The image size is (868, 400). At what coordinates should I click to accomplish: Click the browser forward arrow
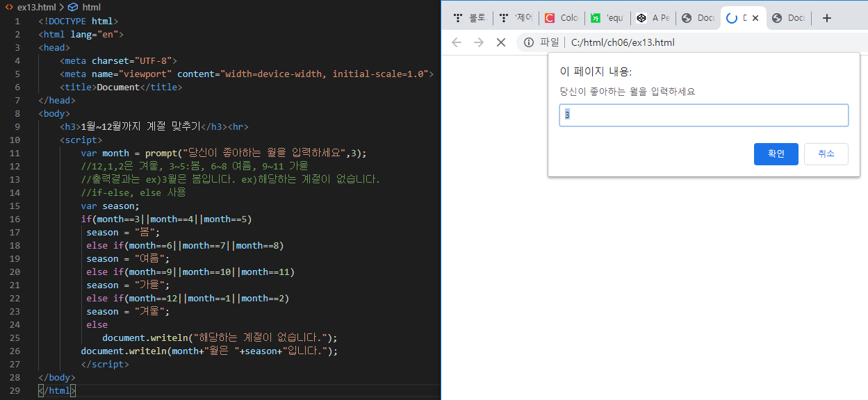pyautogui.click(x=479, y=42)
